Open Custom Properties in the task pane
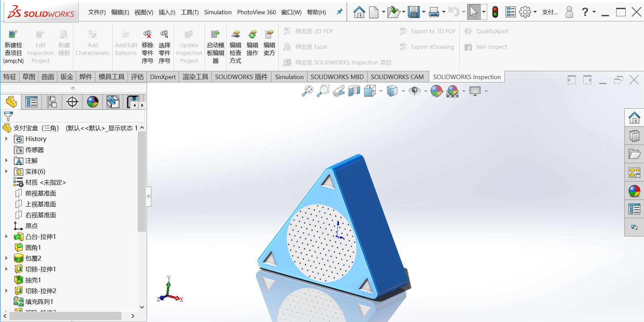Screen dimensions: 644x322 coord(634,209)
